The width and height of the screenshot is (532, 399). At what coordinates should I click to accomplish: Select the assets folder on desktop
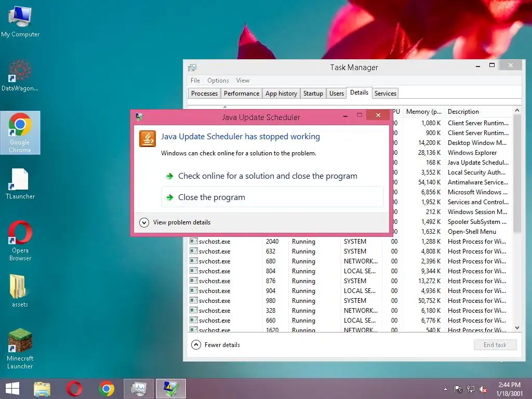pyautogui.click(x=20, y=291)
